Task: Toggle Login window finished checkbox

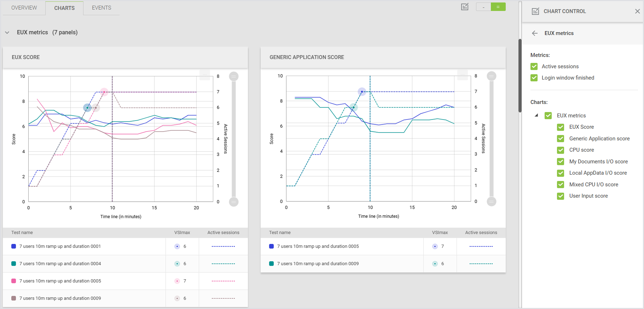Action: click(x=534, y=78)
